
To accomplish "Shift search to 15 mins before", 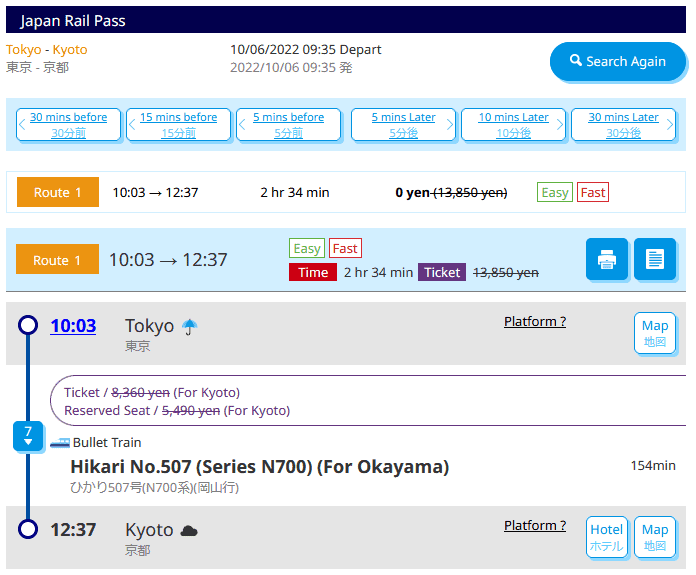I will [x=178, y=125].
